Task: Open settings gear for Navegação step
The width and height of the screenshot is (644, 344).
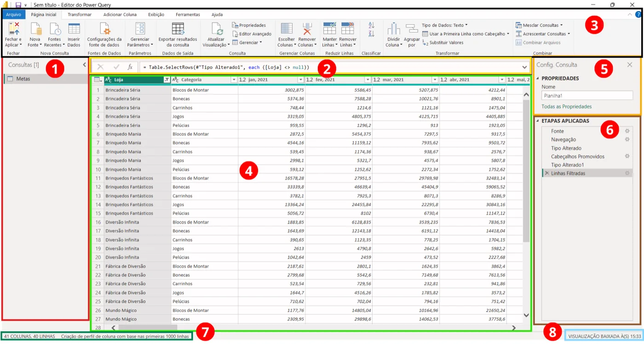Action: click(x=627, y=139)
